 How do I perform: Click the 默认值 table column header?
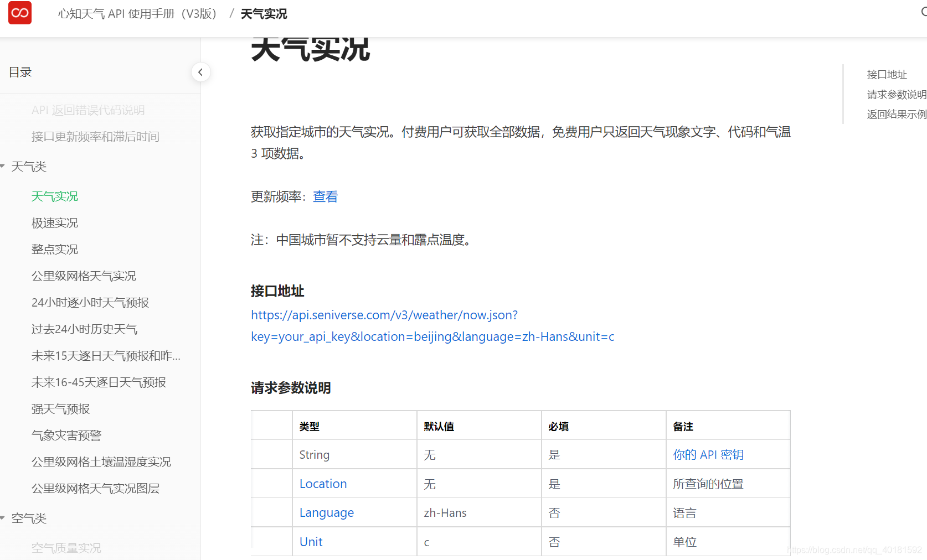point(439,427)
